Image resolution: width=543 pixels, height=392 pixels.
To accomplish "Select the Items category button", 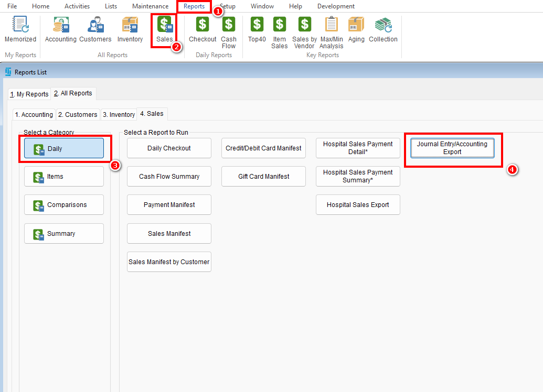I will (x=64, y=177).
